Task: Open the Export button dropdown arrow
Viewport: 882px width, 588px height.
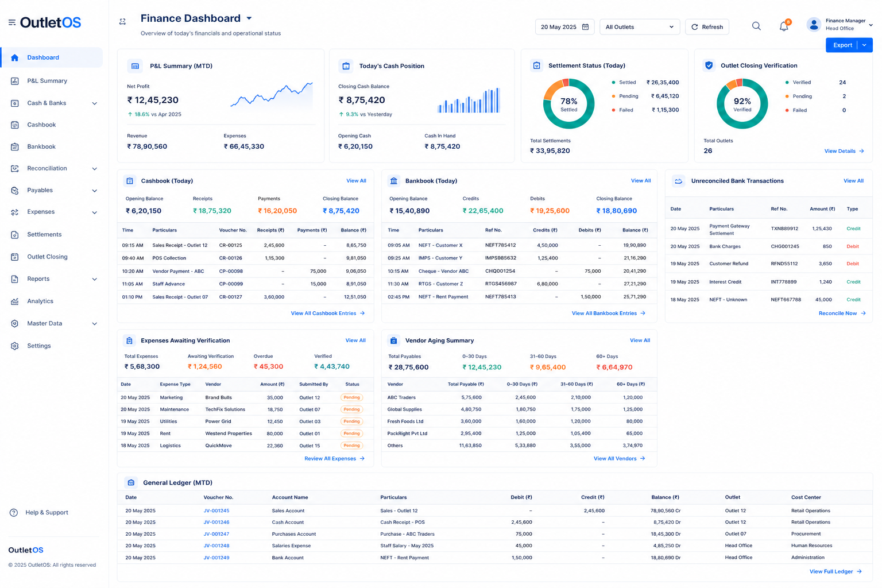Action: [865, 45]
